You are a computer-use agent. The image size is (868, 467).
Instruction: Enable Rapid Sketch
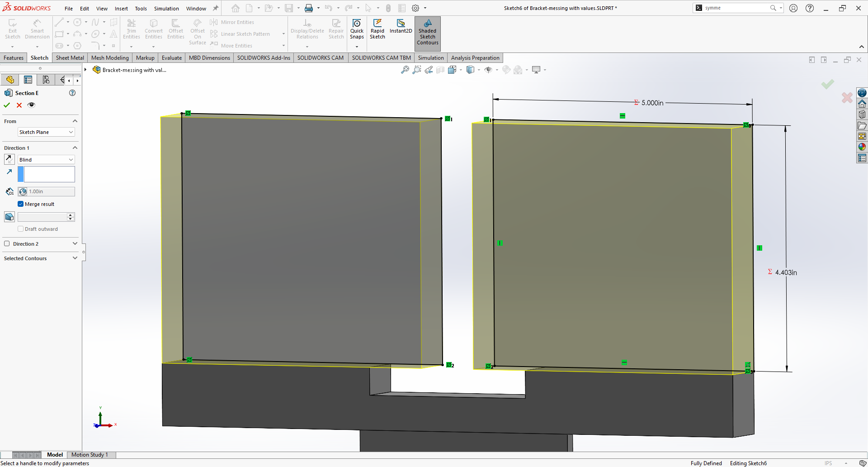point(377,29)
